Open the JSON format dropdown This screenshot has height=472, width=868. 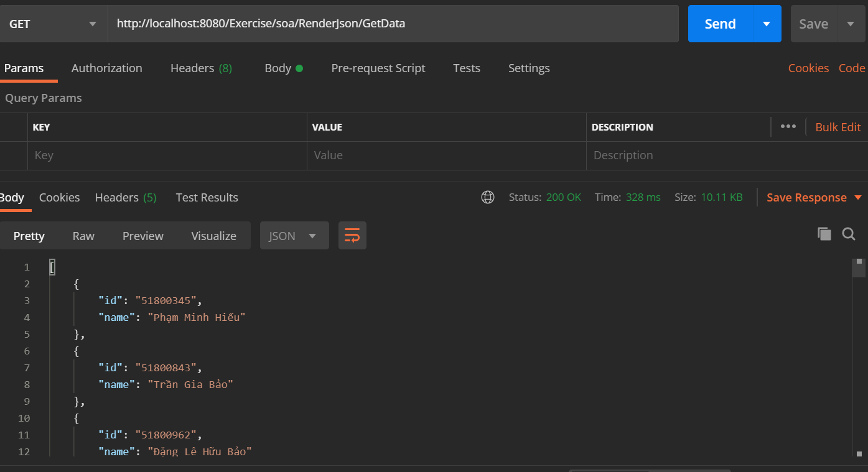click(294, 236)
